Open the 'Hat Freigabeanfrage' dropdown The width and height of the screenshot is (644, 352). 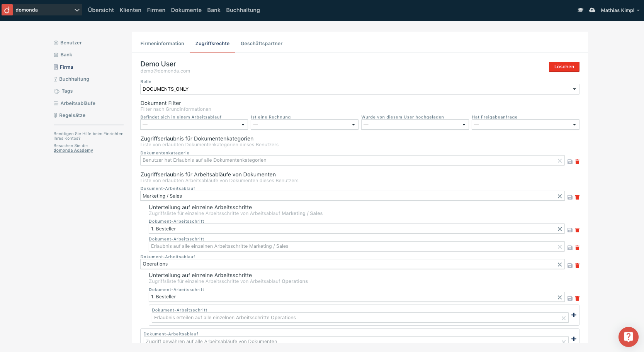pos(525,125)
